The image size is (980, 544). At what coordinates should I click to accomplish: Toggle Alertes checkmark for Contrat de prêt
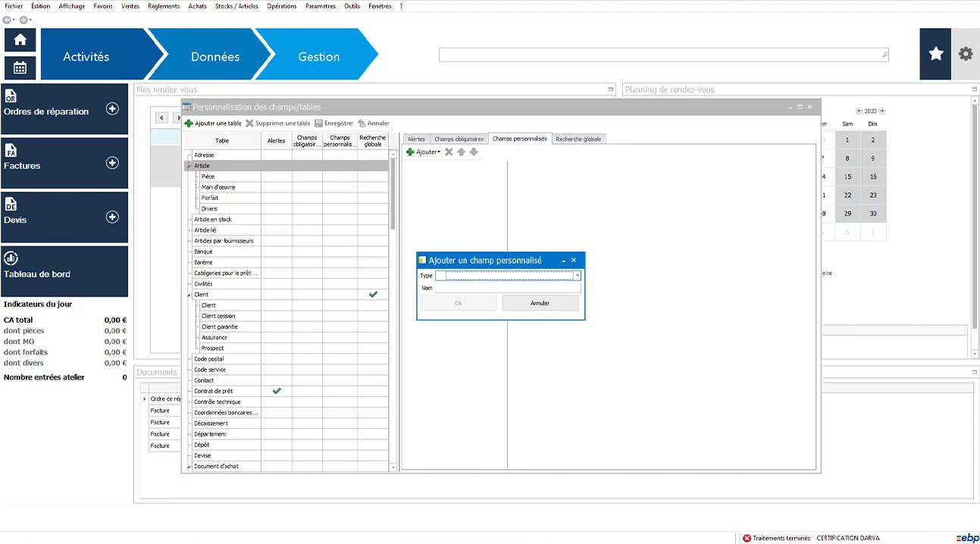(x=277, y=391)
